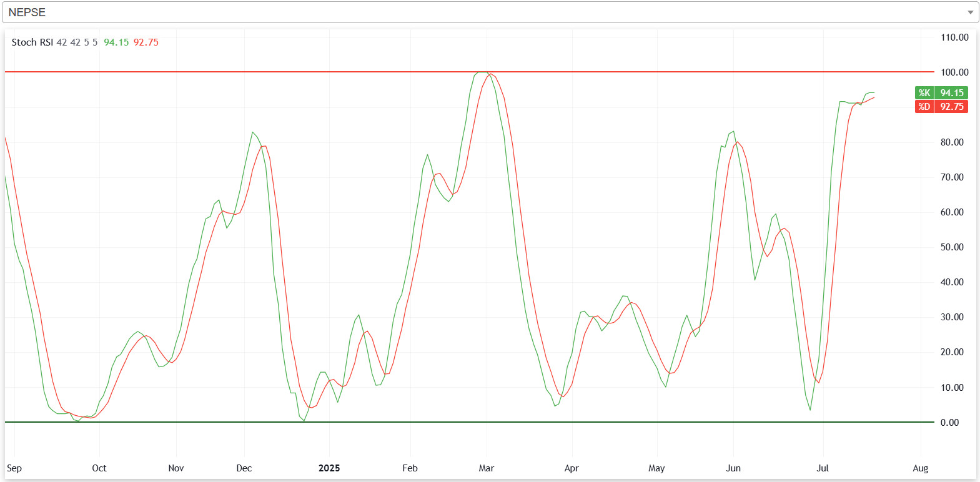The width and height of the screenshot is (980, 482).
Task: Open the NEPSE symbol dropdown
Action: [490, 12]
